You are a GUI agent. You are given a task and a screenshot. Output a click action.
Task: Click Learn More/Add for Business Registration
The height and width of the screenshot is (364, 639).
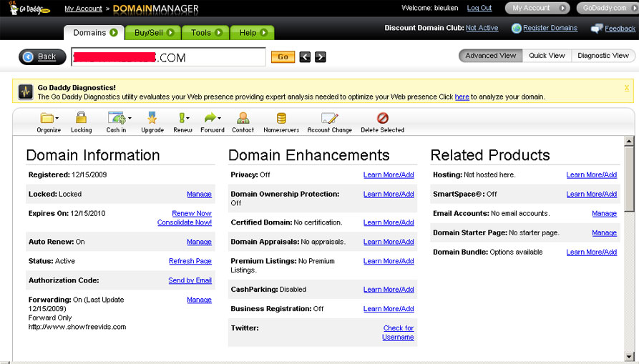(x=389, y=309)
